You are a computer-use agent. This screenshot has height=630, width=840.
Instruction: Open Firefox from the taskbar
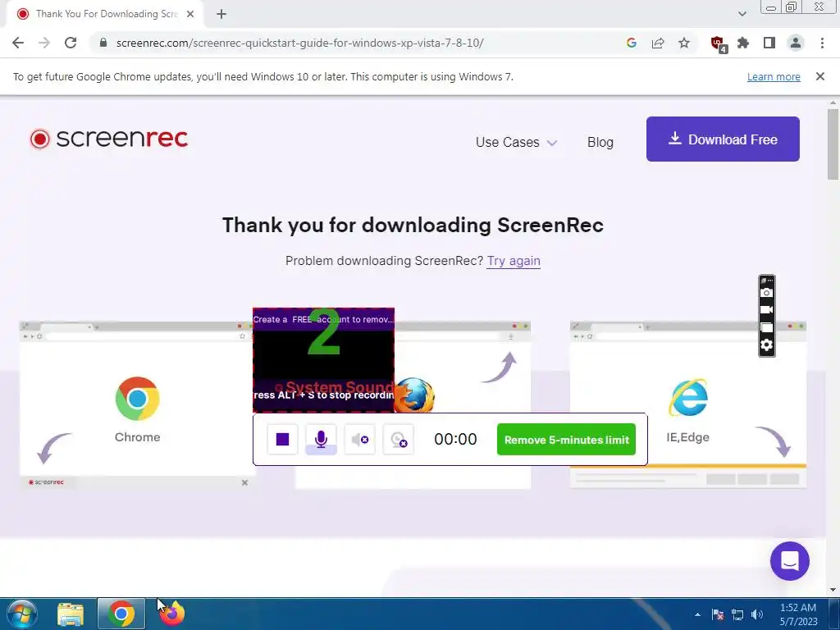coord(172,614)
